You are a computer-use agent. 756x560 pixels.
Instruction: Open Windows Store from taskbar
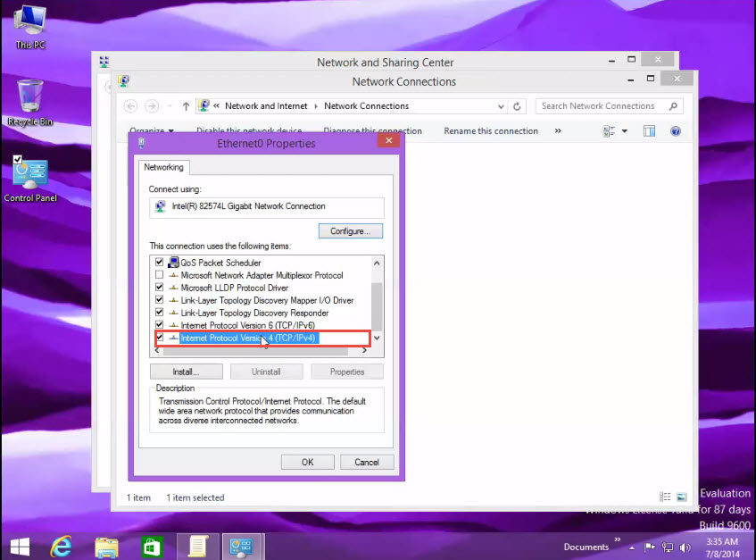[152, 547]
